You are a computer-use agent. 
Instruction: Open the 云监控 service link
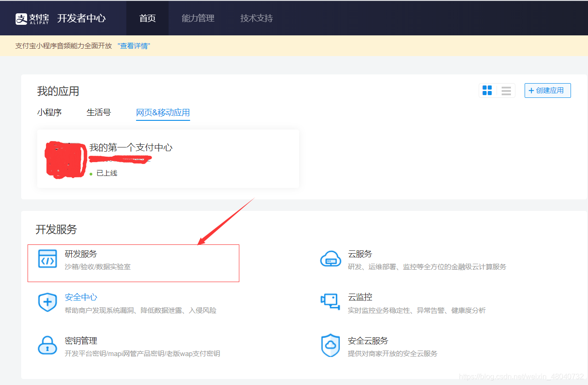coord(360,297)
